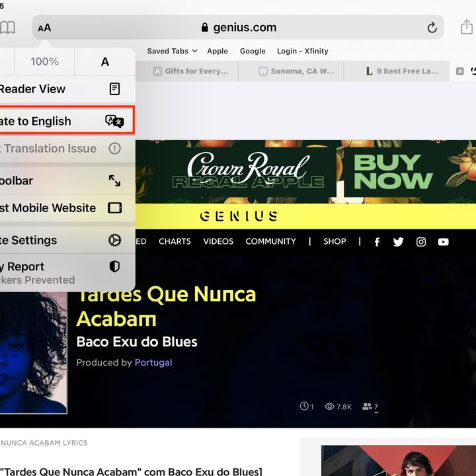The image size is (476, 476).
Task: Close the current tab with the X
Action: pyautogui.click(x=460, y=71)
